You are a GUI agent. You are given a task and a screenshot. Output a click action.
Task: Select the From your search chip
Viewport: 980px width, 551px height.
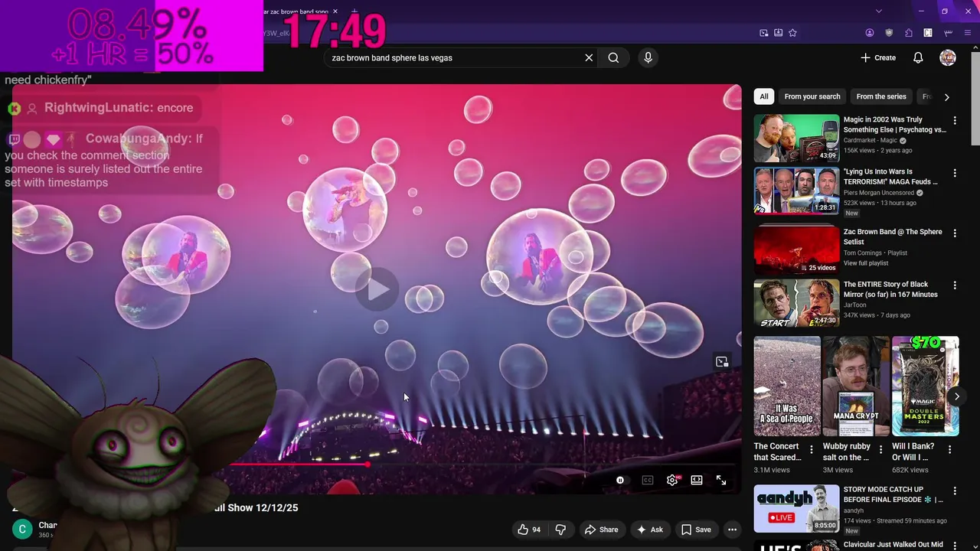[x=812, y=96]
